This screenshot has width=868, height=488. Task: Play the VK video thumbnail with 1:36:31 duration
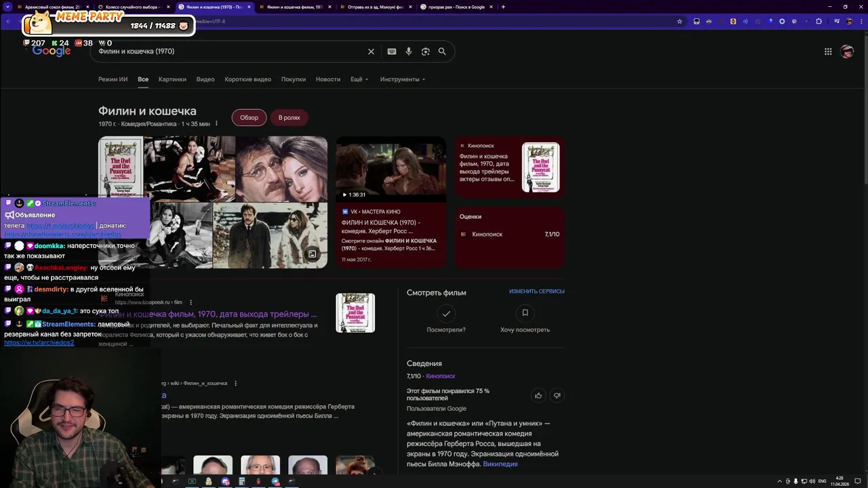click(x=391, y=169)
